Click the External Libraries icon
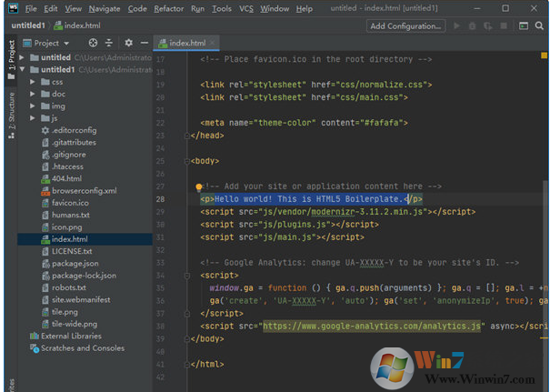The image size is (550, 392). [x=34, y=336]
